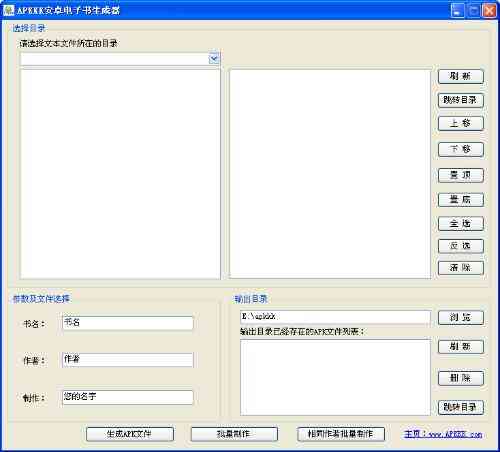The height and width of the screenshot is (452, 500).
Task: Click the 书名 book title input field
Action: click(x=128, y=323)
